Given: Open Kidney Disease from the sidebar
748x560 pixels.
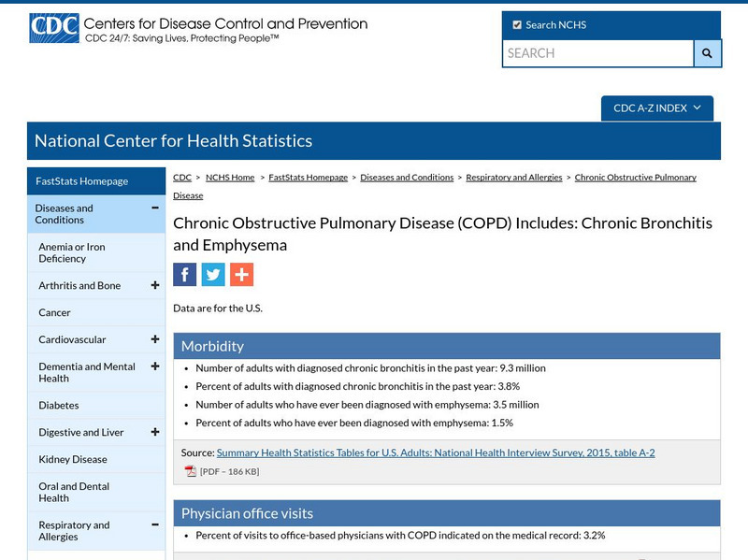Looking at the screenshot, I should pyautogui.click(x=71, y=459).
